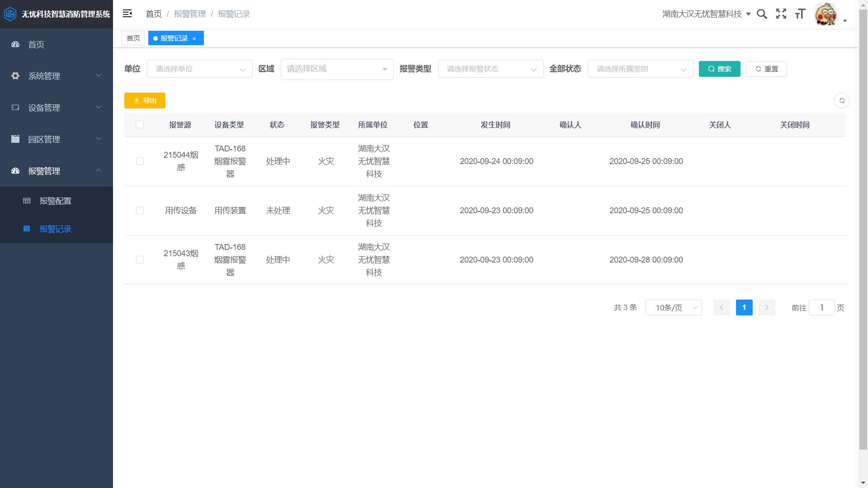The image size is (868, 488).
Task: Check the select-all checkbox in the table header
Action: [x=140, y=125]
